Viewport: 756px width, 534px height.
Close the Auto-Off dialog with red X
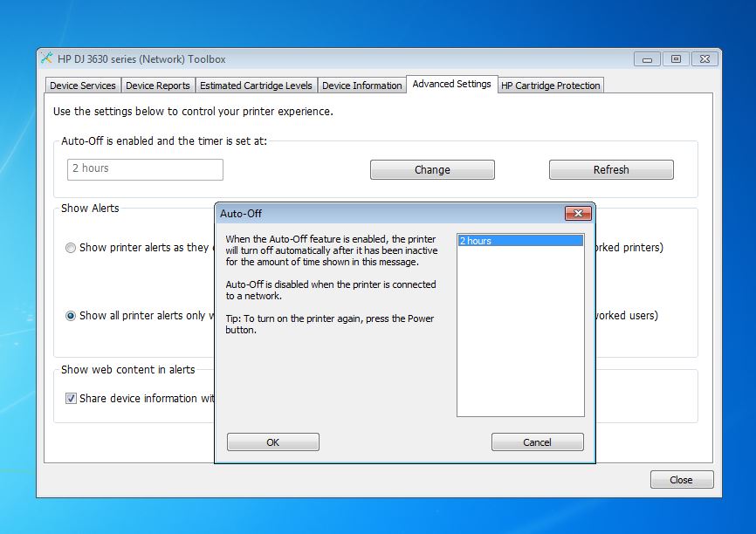[578, 213]
